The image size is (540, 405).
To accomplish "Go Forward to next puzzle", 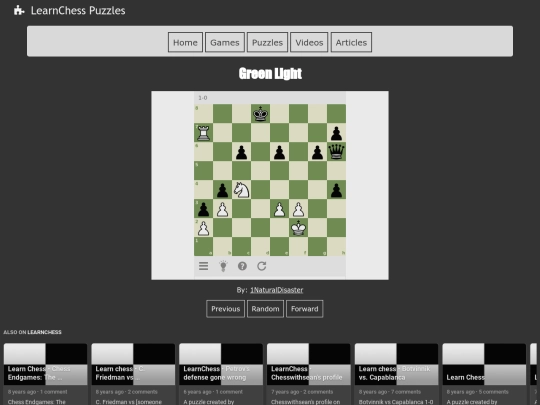I will [x=304, y=309].
